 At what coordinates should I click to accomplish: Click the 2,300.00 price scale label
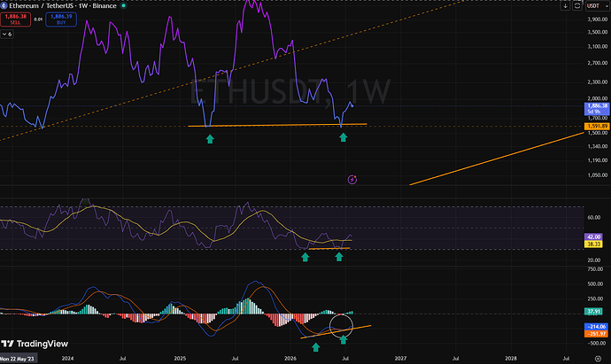[x=598, y=82]
